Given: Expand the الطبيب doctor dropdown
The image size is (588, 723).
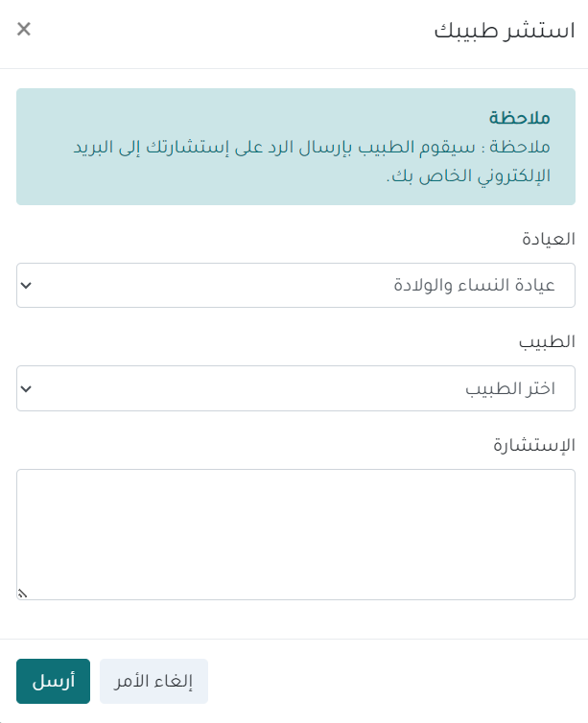Looking at the screenshot, I should (295, 388).
